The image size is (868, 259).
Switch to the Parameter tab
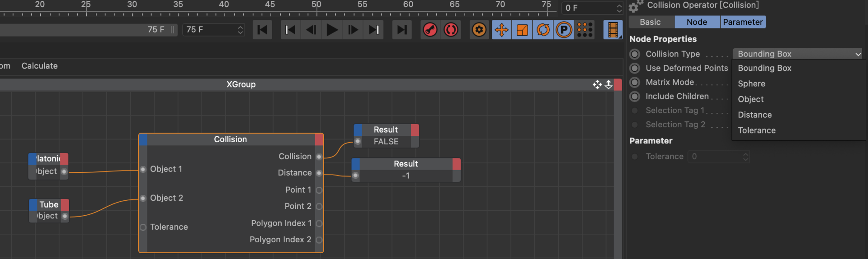(x=743, y=22)
